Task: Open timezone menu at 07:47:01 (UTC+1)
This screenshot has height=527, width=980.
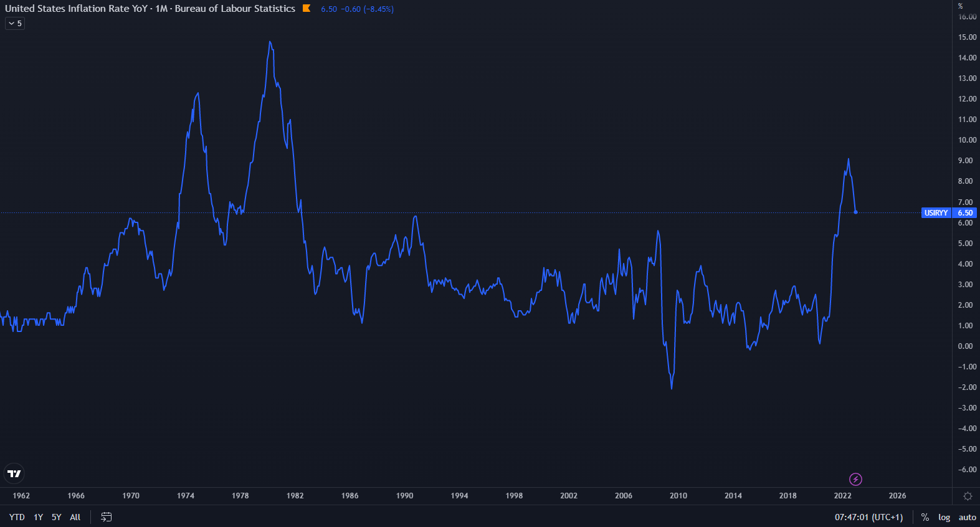Action: click(868, 517)
